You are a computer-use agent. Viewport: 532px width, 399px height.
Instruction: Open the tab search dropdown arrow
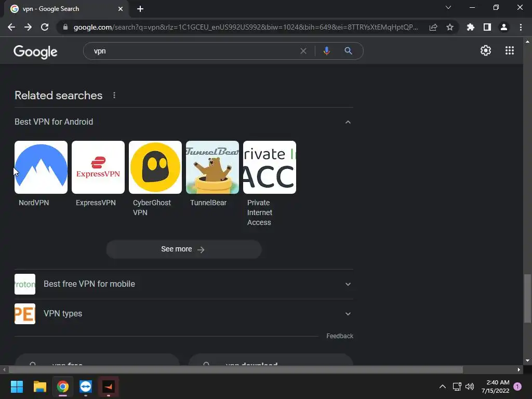point(448,7)
